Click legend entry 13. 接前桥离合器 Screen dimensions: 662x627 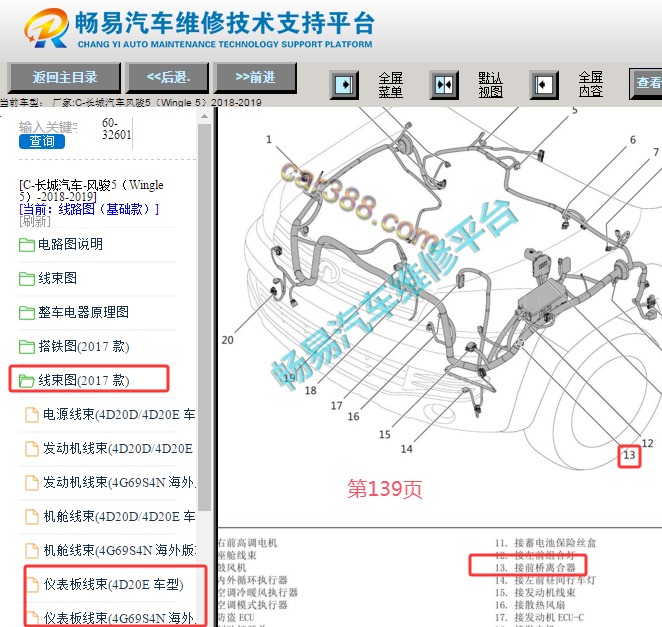tap(535, 567)
